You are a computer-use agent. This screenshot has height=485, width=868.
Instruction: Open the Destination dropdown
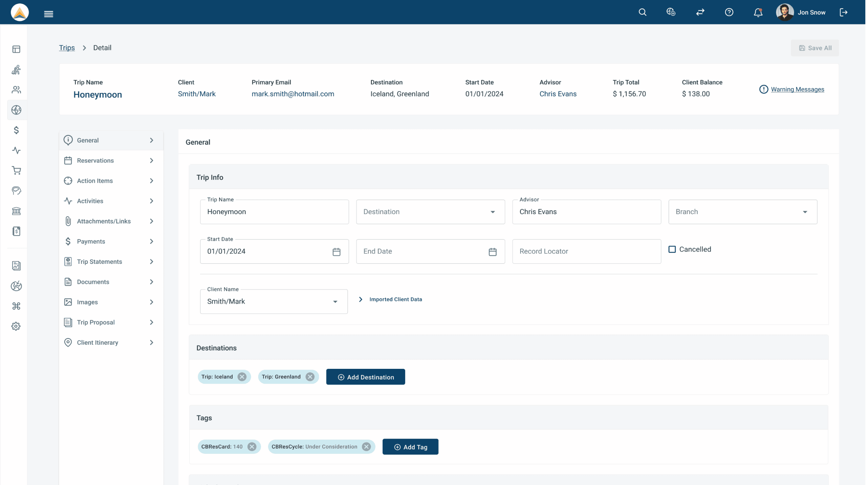coord(430,212)
